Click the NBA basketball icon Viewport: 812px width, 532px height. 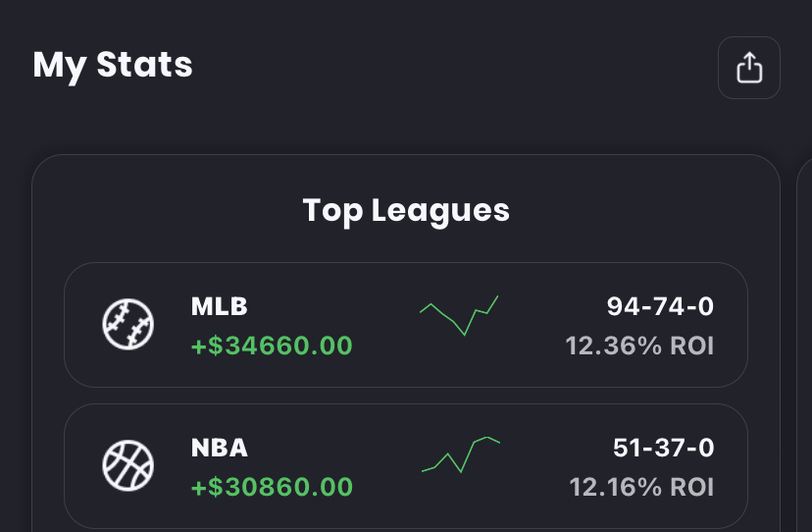point(128,465)
